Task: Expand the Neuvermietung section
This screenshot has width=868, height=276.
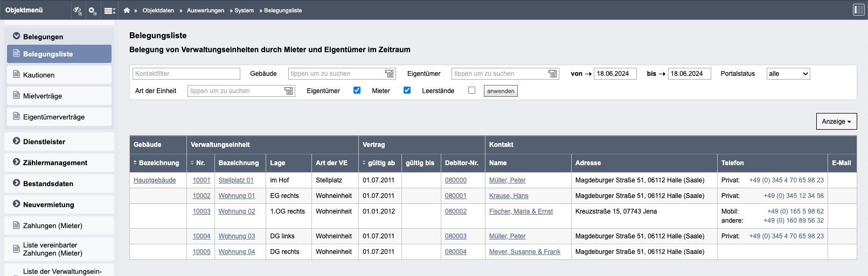Action: click(59, 204)
